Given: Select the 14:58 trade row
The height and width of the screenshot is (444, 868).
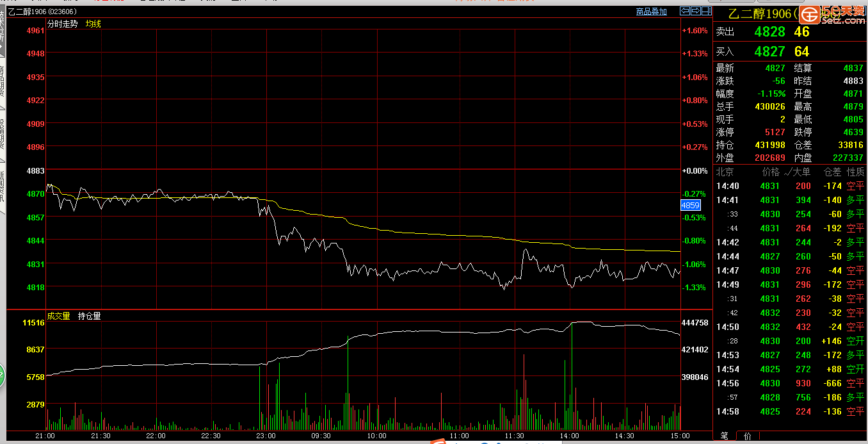Looking at the screenshot, I should tap(790, 411).
